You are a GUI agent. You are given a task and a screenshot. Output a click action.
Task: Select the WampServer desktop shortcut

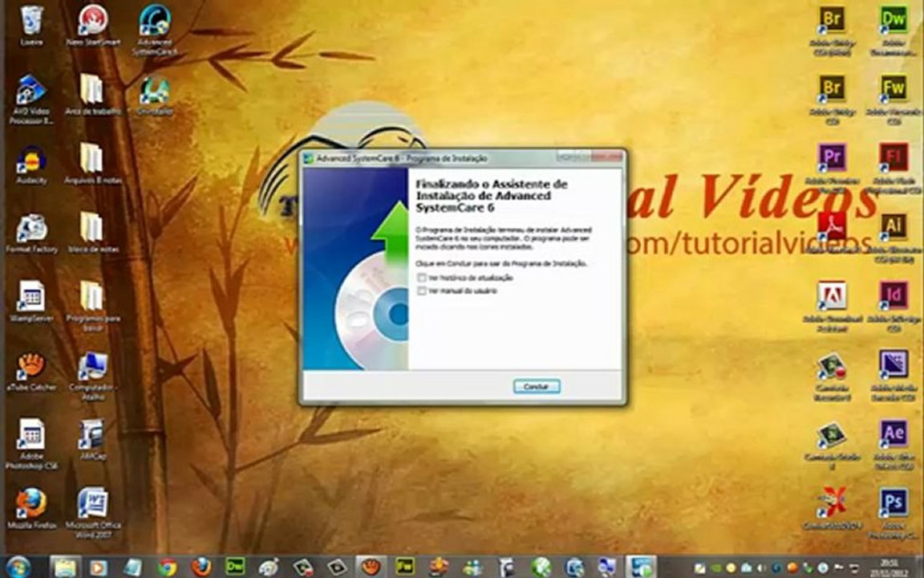coord(31,301)
